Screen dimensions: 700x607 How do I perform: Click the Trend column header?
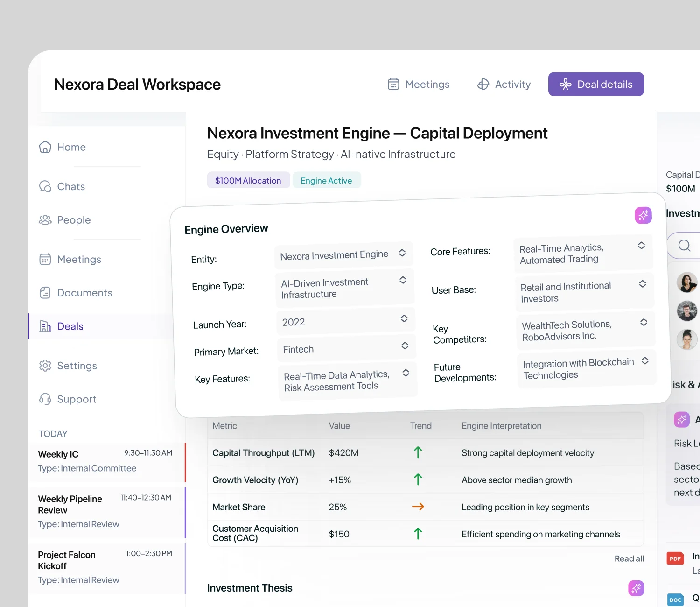point(421,425)
